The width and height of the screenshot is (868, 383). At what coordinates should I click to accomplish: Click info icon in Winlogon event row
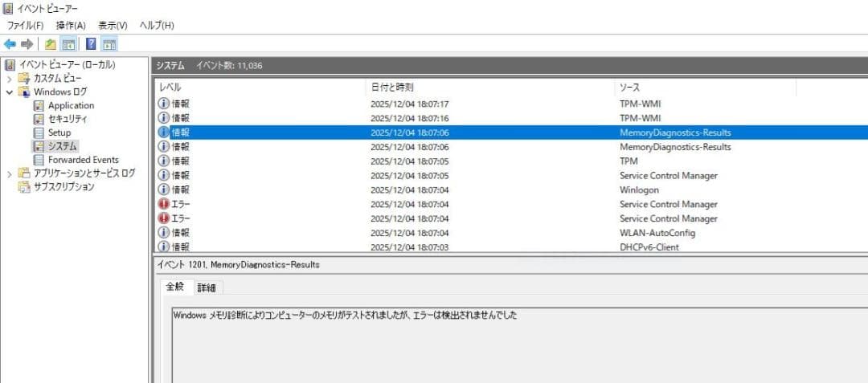point(164,189)
